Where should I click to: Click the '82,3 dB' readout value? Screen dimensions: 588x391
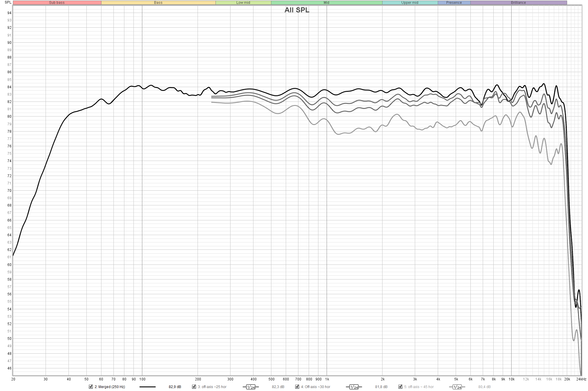point(278,387)
